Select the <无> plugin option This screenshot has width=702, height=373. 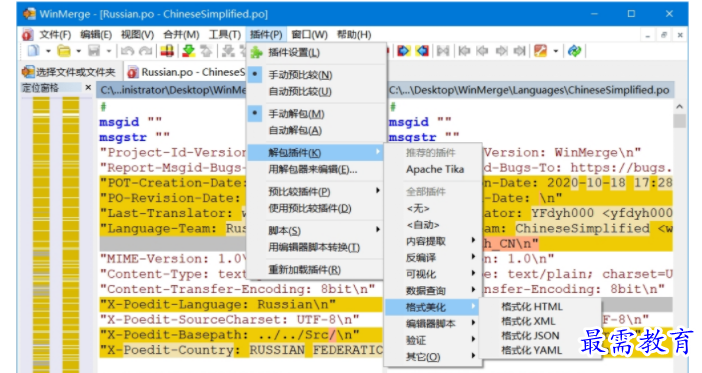[433, 208]
